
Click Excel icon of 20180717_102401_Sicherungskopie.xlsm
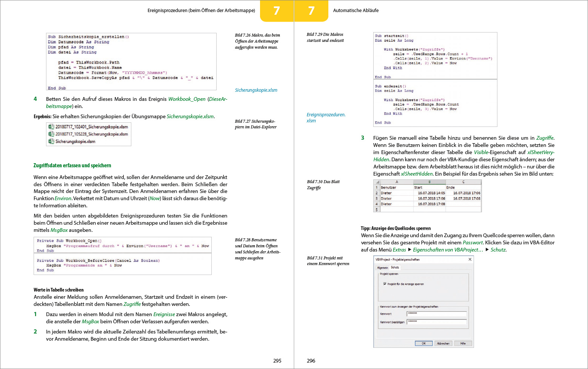(x=51, y=127)
